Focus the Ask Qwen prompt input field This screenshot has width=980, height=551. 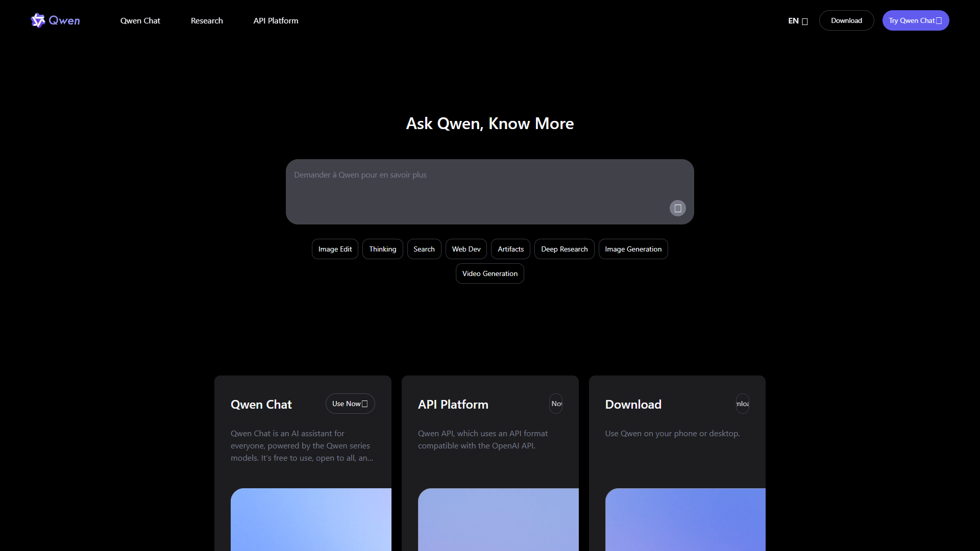(x=490, y=192)
